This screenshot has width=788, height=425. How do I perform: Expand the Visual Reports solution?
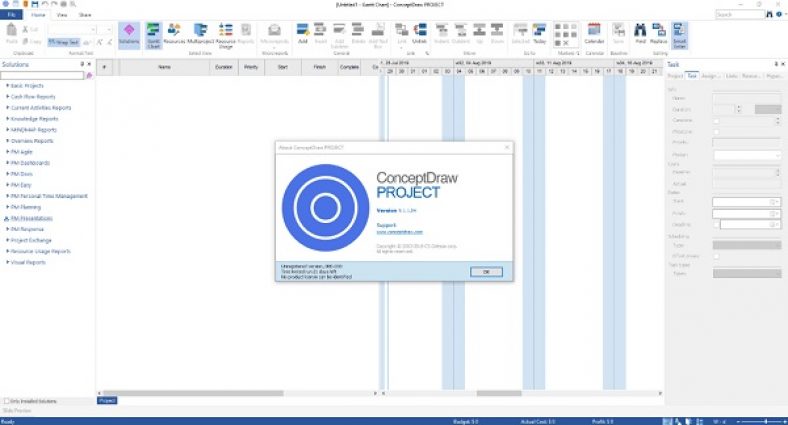8,262
